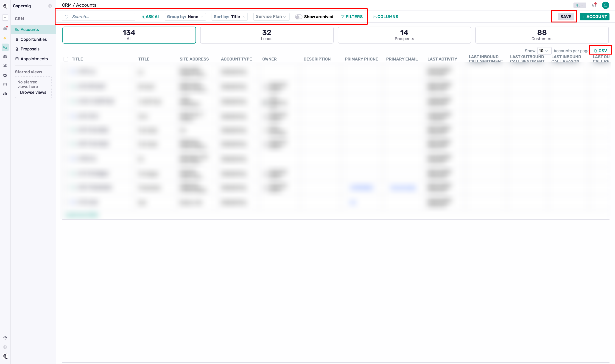Click the + ACCOUNT button
Image resolution: width=615 pixels, height=364 pixels.
click(594, 17)
